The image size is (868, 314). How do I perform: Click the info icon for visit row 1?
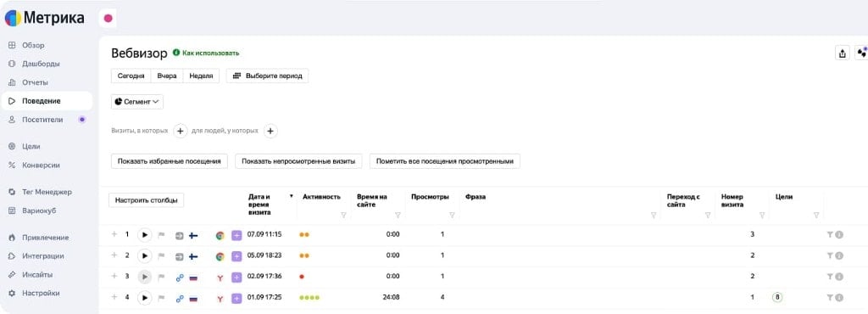[x=839, y=235]
